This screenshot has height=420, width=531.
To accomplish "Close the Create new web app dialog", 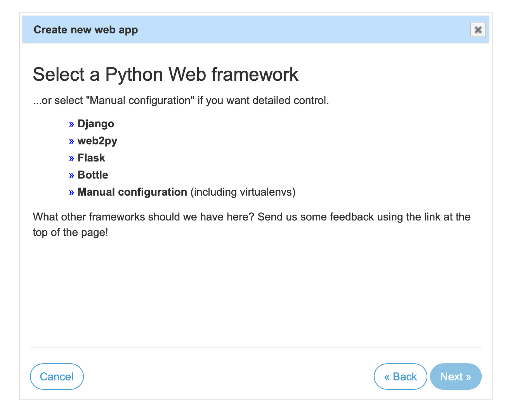I will 478,30.
